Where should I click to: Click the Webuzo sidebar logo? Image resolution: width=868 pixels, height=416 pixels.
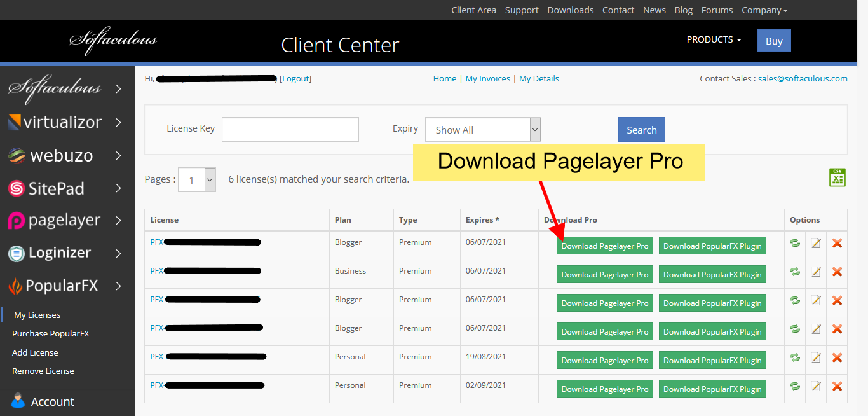(x=50, y=155)
